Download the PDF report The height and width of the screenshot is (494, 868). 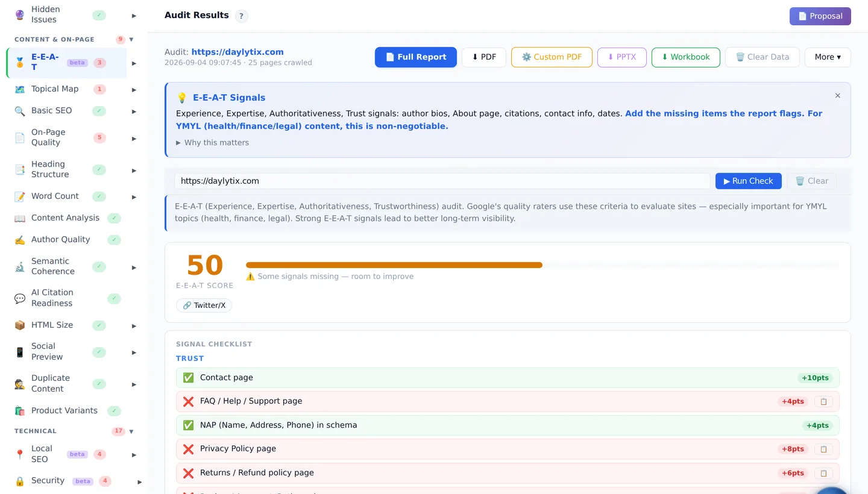484,57
